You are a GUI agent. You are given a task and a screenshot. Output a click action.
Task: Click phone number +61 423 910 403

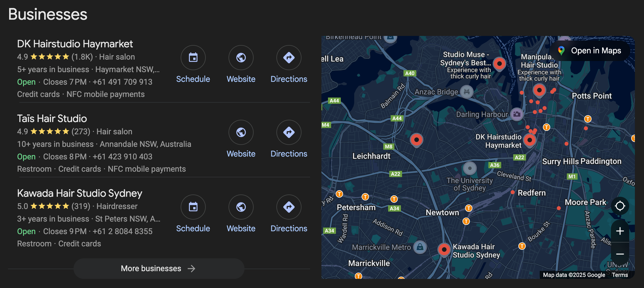[x=123, y=157]
